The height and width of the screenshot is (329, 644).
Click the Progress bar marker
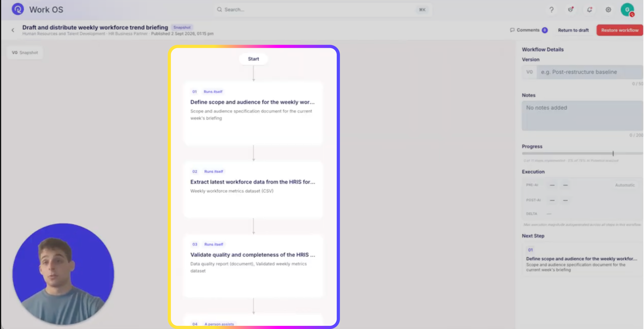613,153
